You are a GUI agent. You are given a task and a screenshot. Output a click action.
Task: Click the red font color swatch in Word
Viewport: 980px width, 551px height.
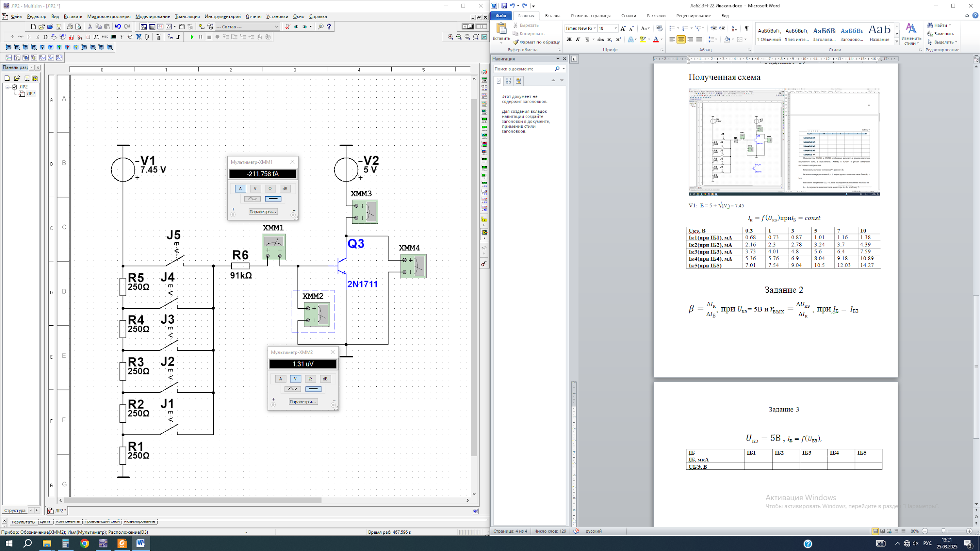655,39
